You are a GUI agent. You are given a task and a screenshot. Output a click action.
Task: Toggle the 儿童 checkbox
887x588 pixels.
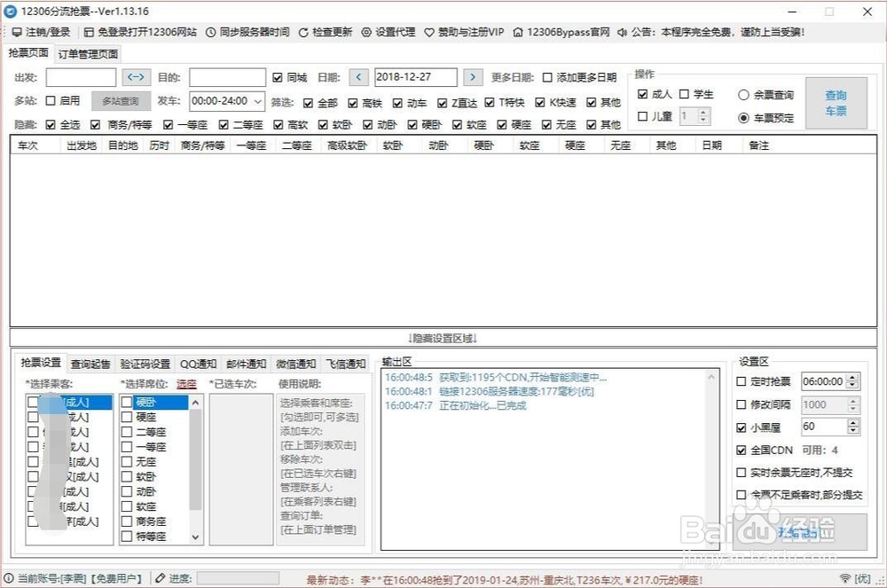(x=642, y=116)
